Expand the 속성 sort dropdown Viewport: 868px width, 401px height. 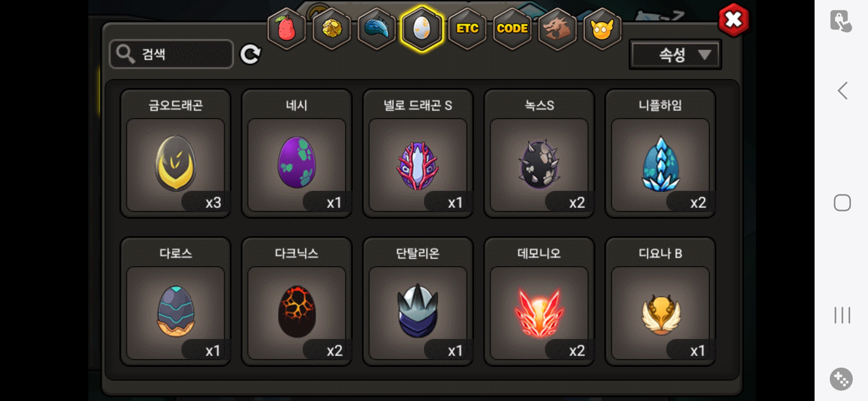[x=675, y=55]
